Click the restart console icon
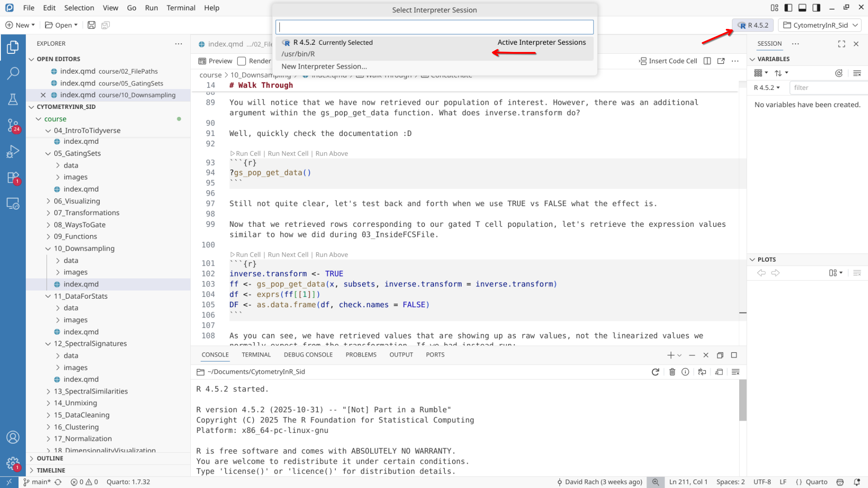The width and height of the screenshot is (868, 488). click(655, 372)
